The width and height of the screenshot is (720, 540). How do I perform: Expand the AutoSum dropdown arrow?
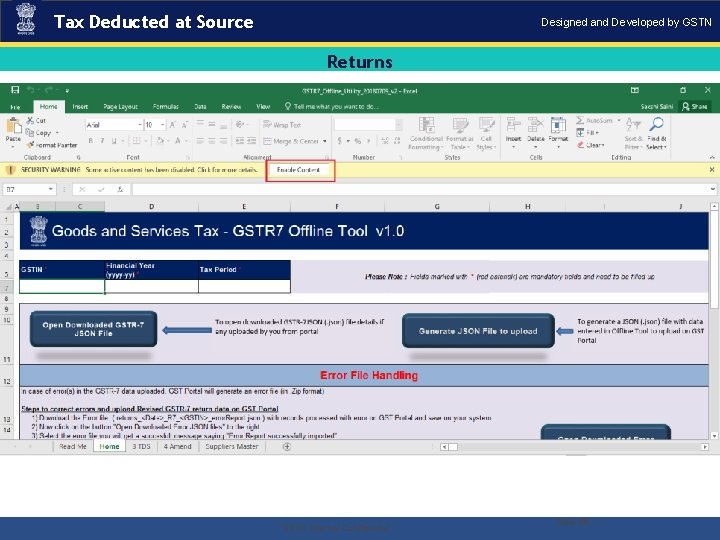[x=619, y=120]
